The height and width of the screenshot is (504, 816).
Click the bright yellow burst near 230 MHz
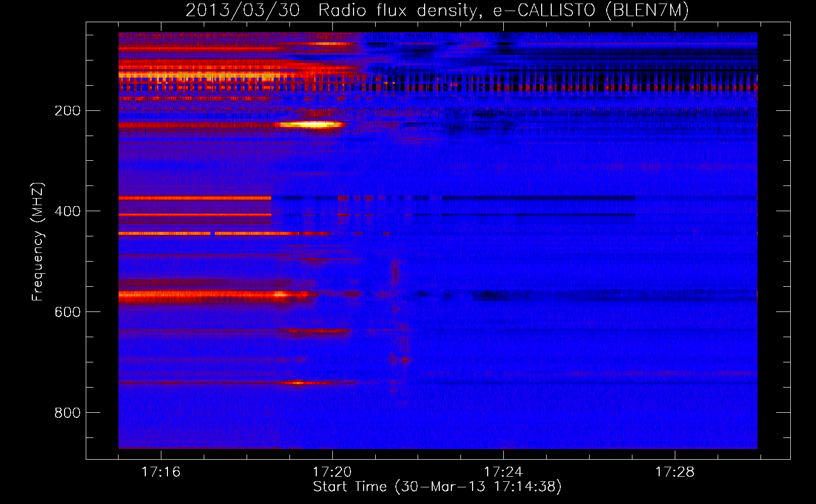pos(311,124)
